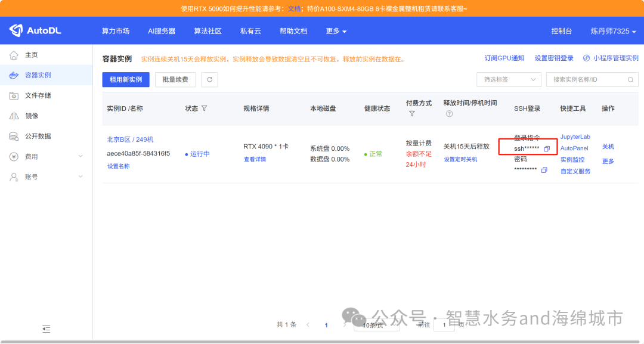Go to 主页 in the sidebar
Image resolution: width=644 pixels, height=344 pixels.
pos(37,54)
